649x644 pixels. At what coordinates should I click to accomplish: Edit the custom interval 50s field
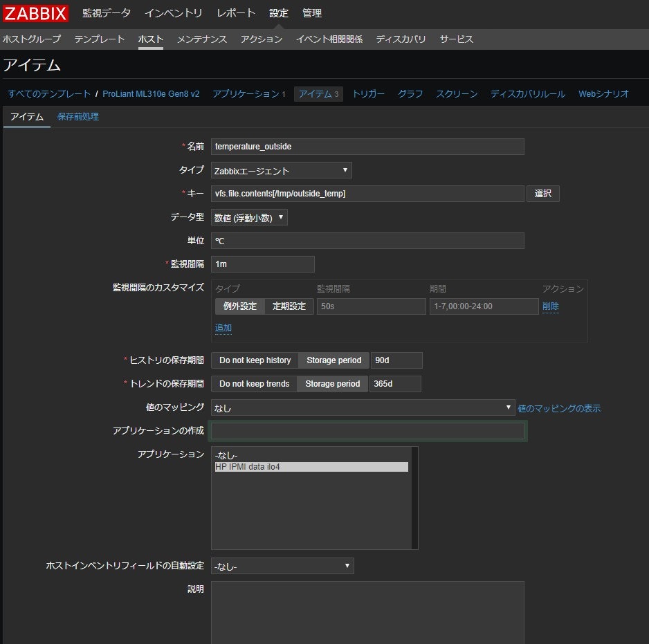[x=372, y=306]
